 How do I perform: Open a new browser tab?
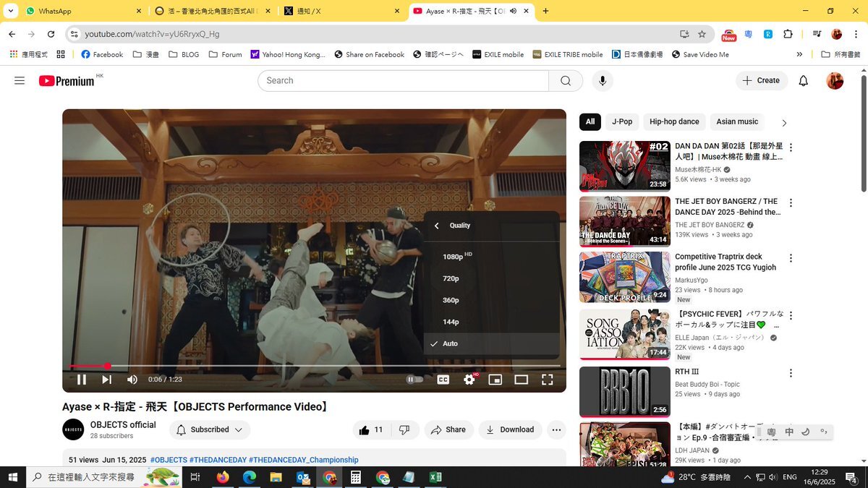545,11
